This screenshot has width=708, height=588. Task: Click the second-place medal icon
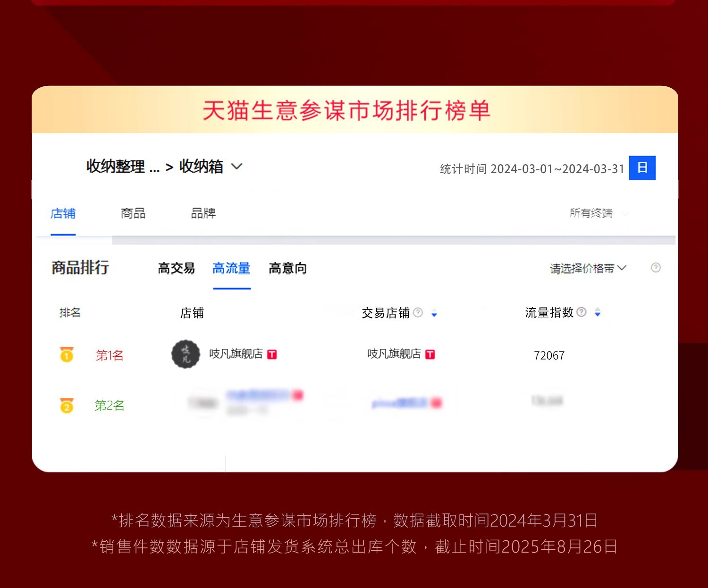(x=67, y=405)
